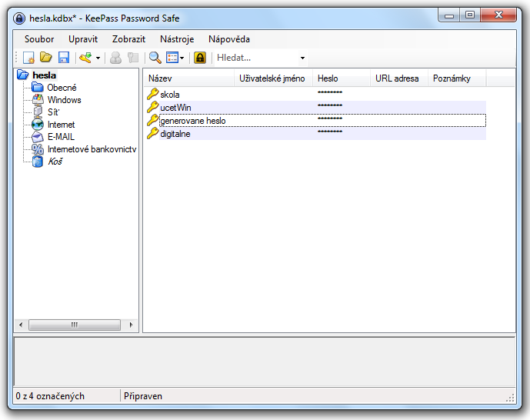Viewport: 530px width, 420px height.
Task: Click the hidden password of digitalne
Action: (x=330, y=132)
